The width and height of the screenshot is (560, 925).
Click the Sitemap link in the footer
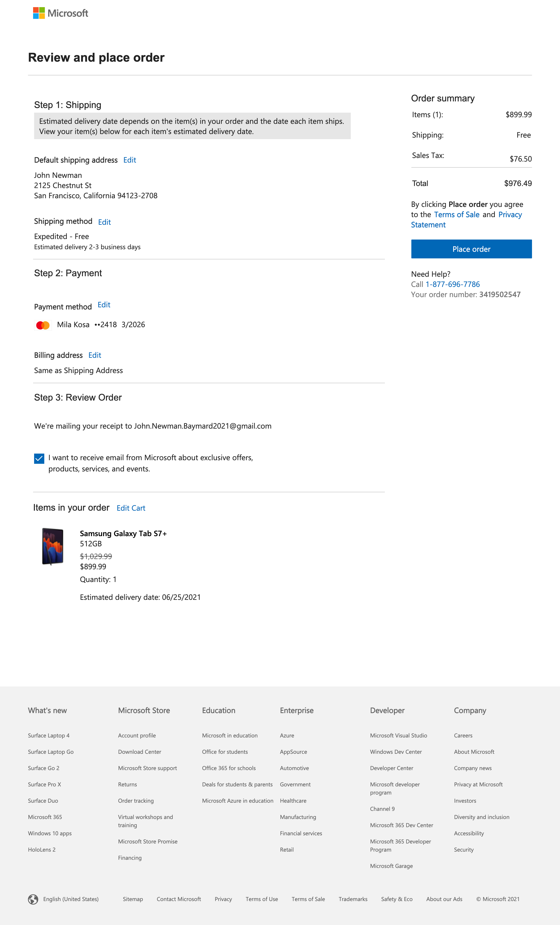click(x=133, y=899)
